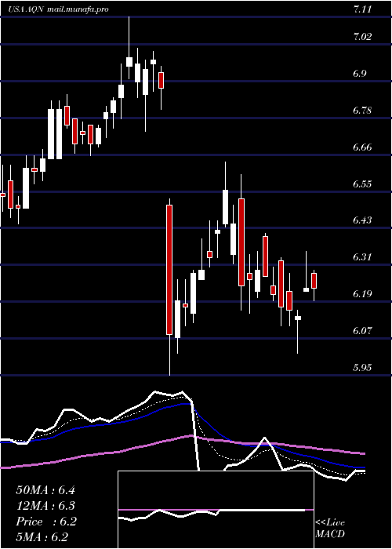Click the '5MA : 6.2' readout
This screenshot has width=392, height=549.
(42, 537)
